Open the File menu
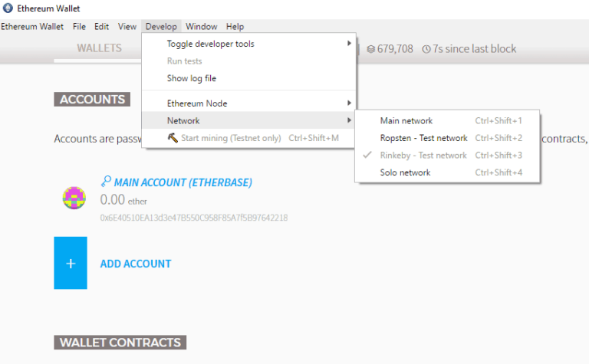Screen dimensions: 589x364 [x=79, y=27]
